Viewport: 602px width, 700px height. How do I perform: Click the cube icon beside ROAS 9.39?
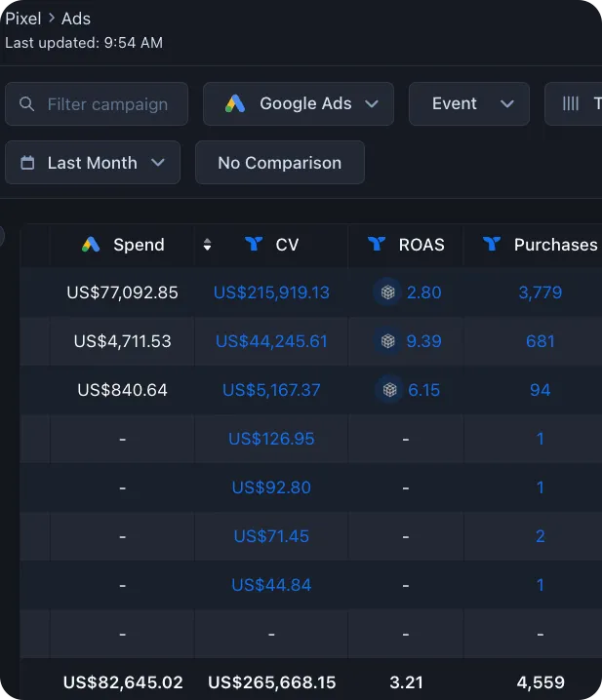tap(388, 341)
